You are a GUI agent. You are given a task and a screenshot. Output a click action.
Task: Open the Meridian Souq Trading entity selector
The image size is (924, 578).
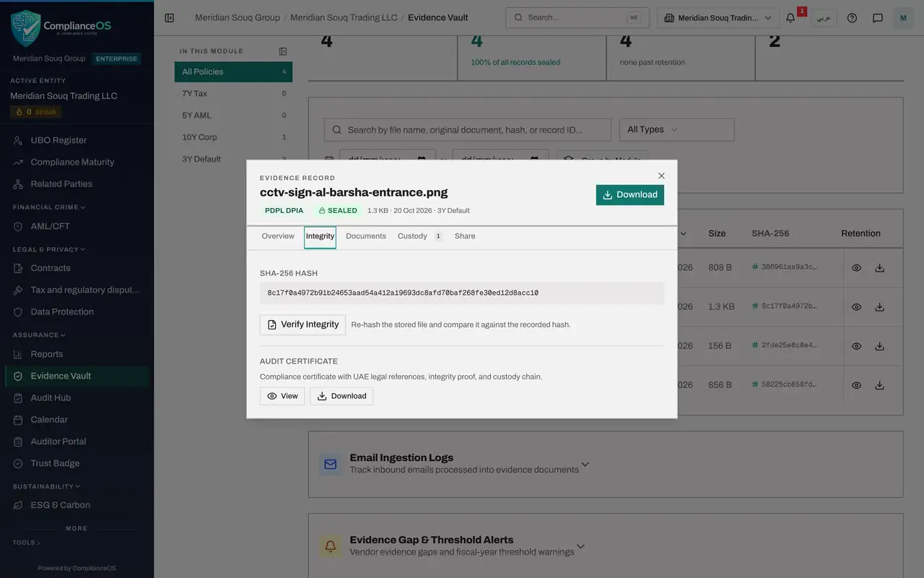tap(718, 18)
